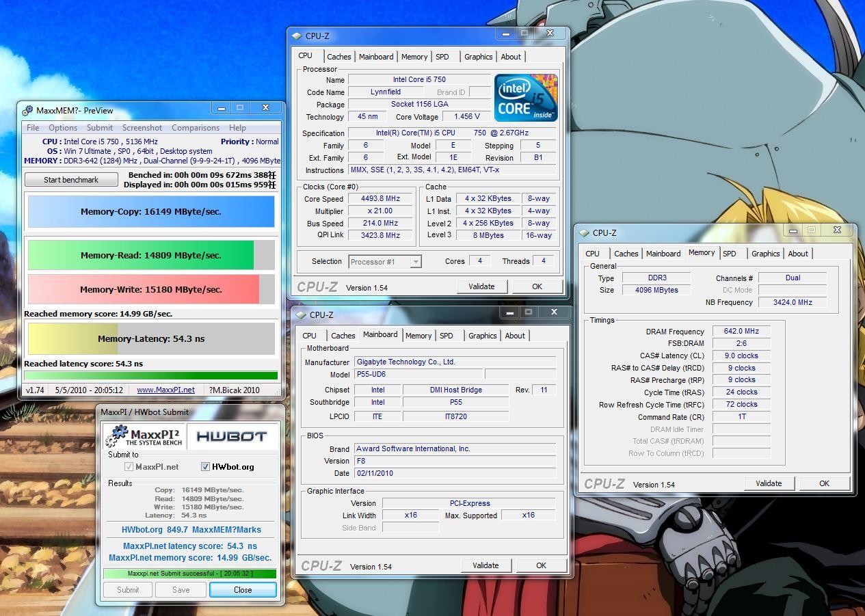
Task: Open Caches tab in the Memory CPU-Z window
Action: [626, 254]
